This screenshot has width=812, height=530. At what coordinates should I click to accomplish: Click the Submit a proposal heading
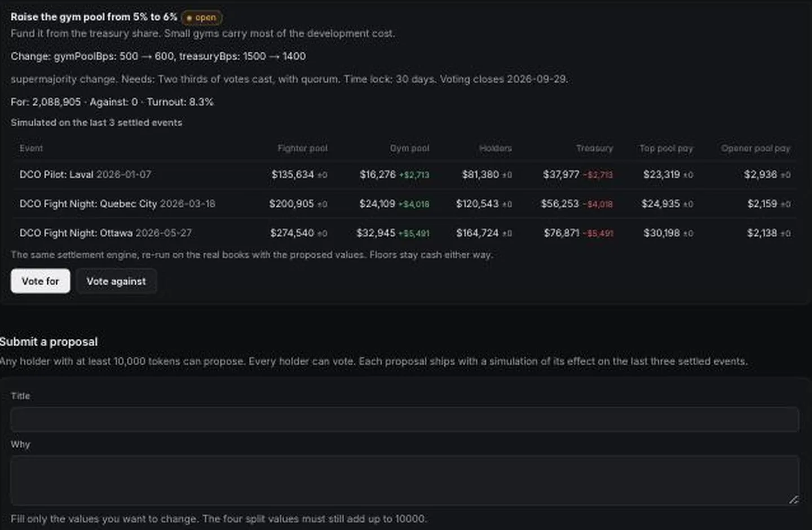coord(48,342)
